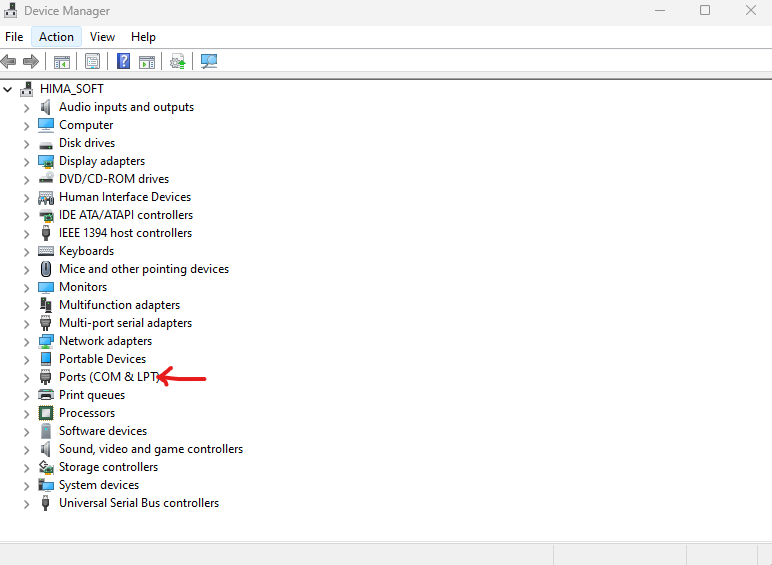772x565 pixels.
Task: Select Print queues label
Action: point(92,395)
